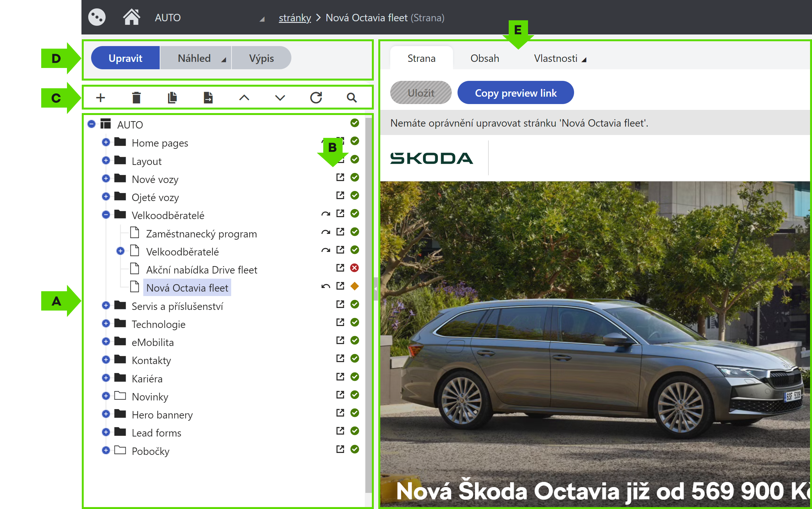The height and width of the screenshot is (509, 812).
Task: Follow the stránky breadcrumb link
Action: [x=295, y=17]
